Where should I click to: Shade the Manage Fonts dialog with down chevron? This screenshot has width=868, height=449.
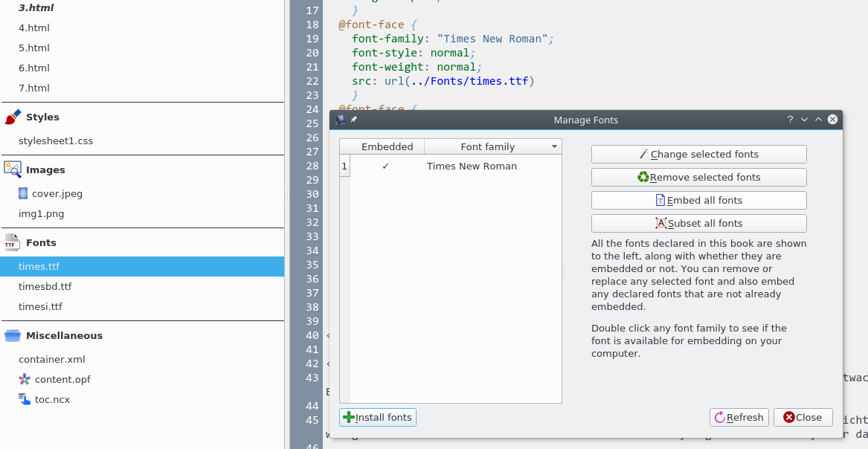(804, 120)
